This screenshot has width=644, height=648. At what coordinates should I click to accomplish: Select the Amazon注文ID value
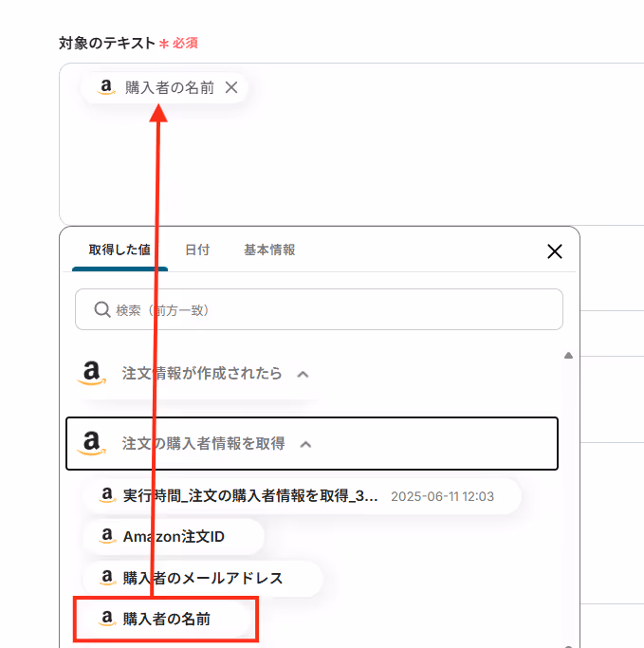[174, 536]
